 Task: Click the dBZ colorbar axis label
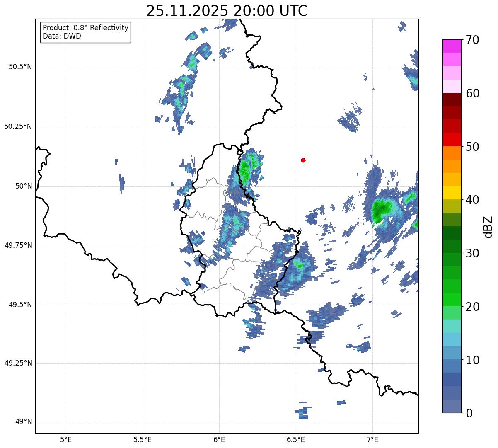(488, 227)
